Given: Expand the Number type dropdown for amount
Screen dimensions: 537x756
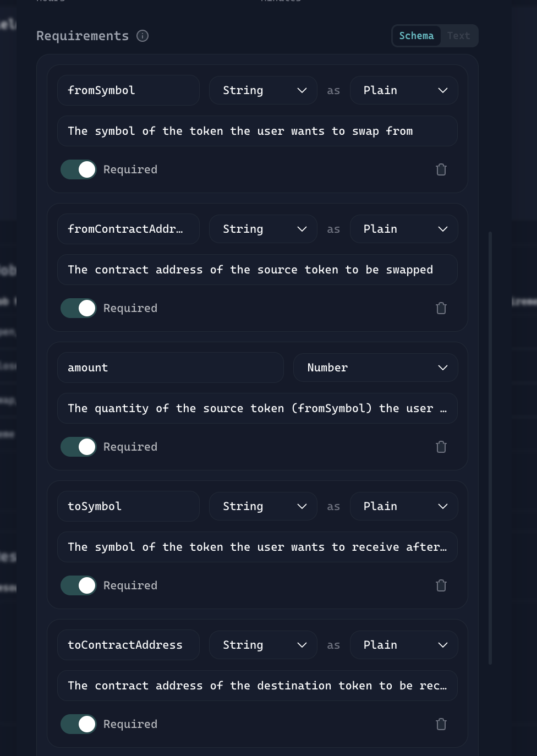Looking at the screenshot, I should tap(375, 368).
